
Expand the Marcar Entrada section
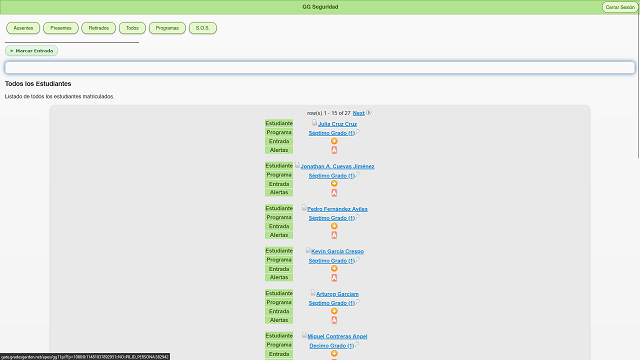[x=31, y=51]
